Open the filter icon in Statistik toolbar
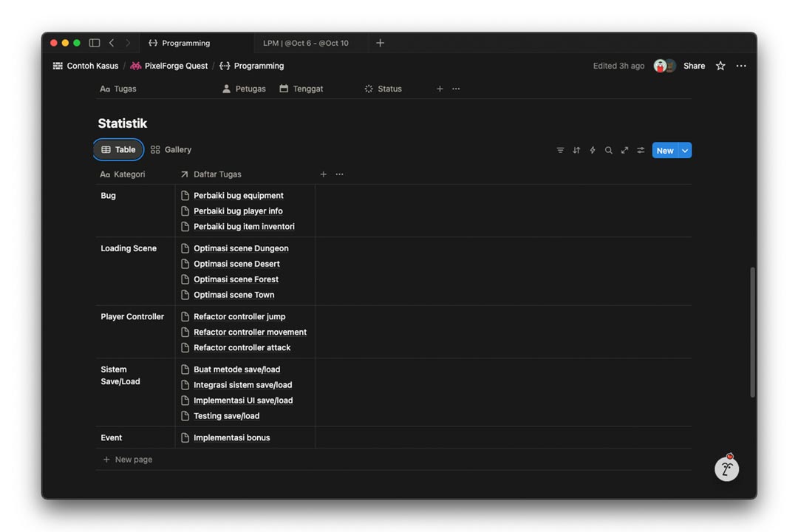 tap(560, 150)
